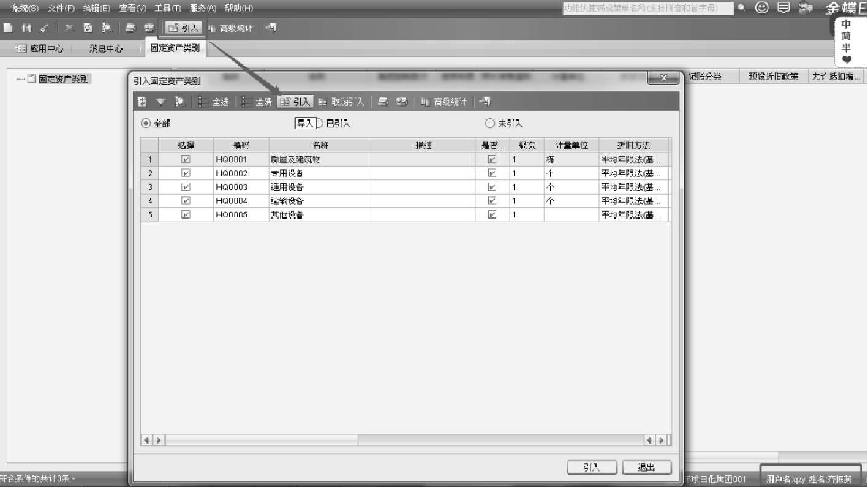Open the 文件(F) menu
The width and height of the screenshot is (868, 487).
pyautogui.click(x=61, y=8)
